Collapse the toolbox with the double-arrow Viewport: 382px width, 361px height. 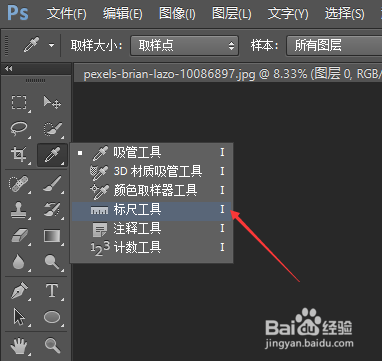[9, 68]
